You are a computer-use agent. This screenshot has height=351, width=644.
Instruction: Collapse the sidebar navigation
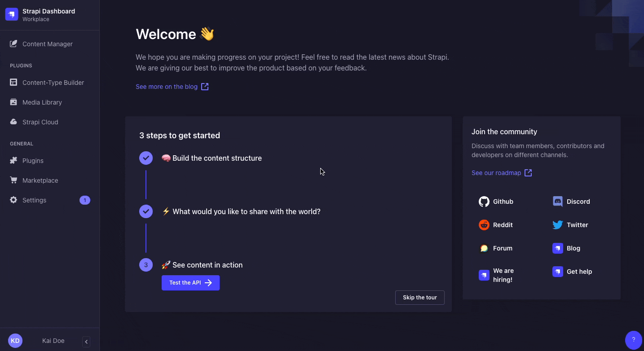86,342
